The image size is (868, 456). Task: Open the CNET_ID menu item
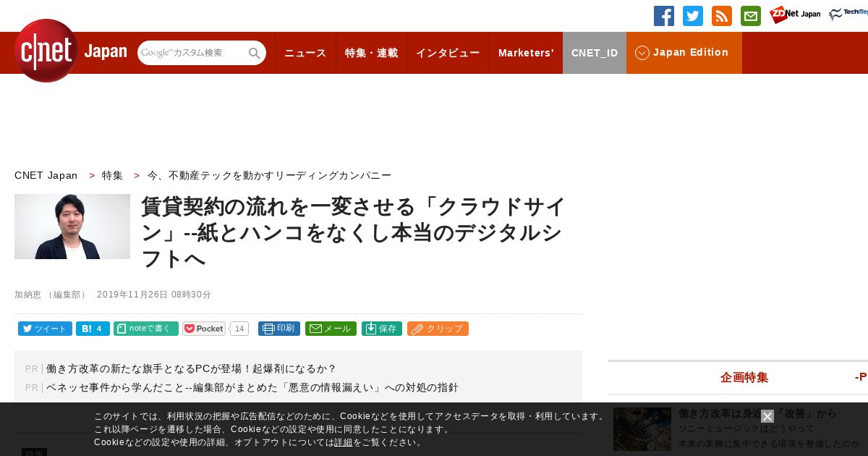[x=595, y=53]
